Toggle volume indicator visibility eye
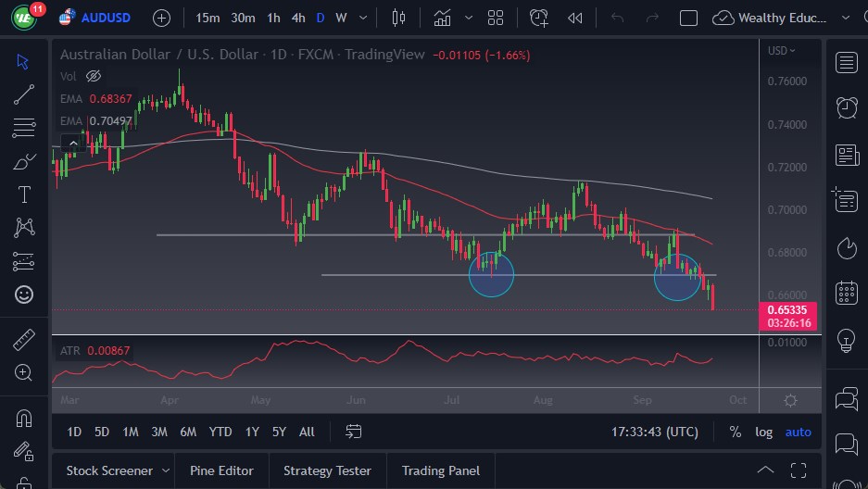Screen dimensions: 868x489 [x=93, y=76]
